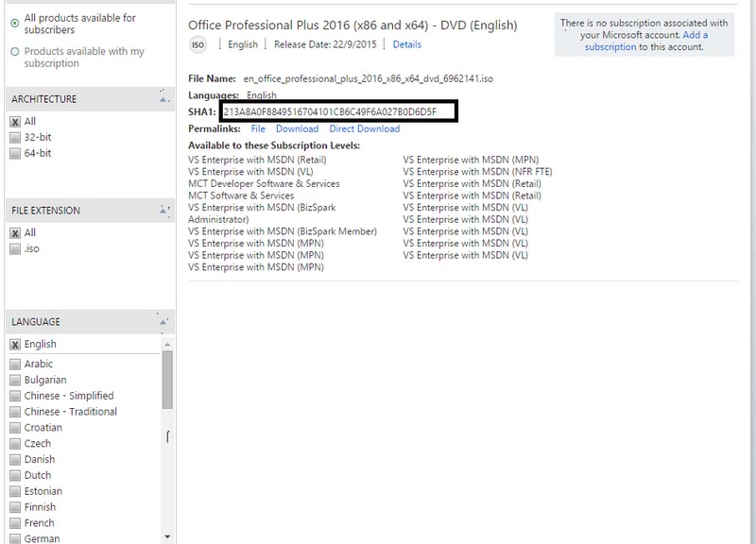Click the Direct Download permalink
The image size is (756, 544).
coord(365,128)
